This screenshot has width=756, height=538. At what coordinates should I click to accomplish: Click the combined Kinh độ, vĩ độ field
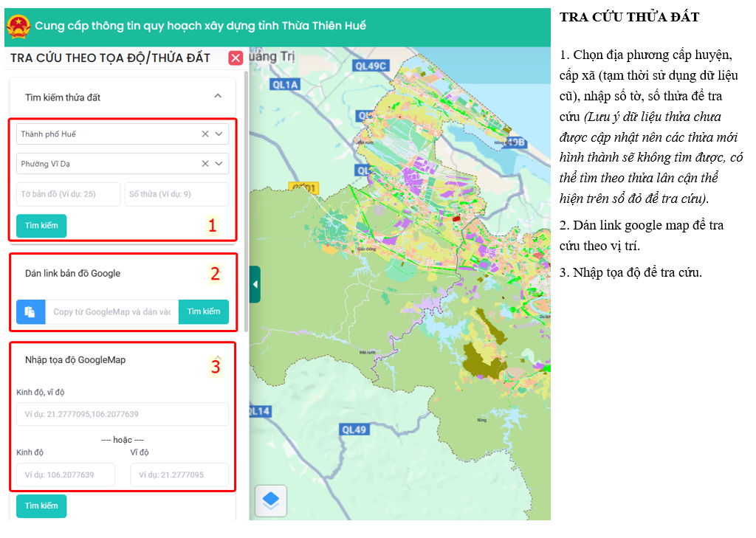tap(123, 414)
